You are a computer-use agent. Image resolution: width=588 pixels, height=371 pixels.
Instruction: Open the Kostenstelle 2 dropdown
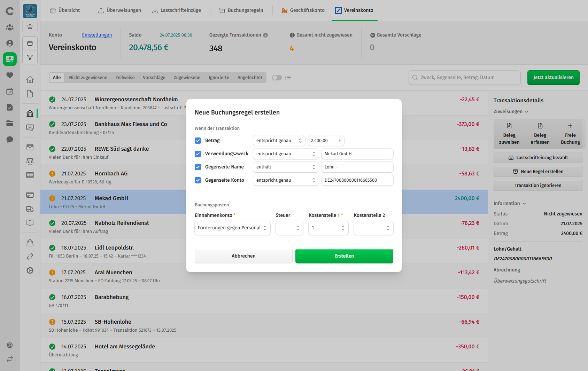373,228
